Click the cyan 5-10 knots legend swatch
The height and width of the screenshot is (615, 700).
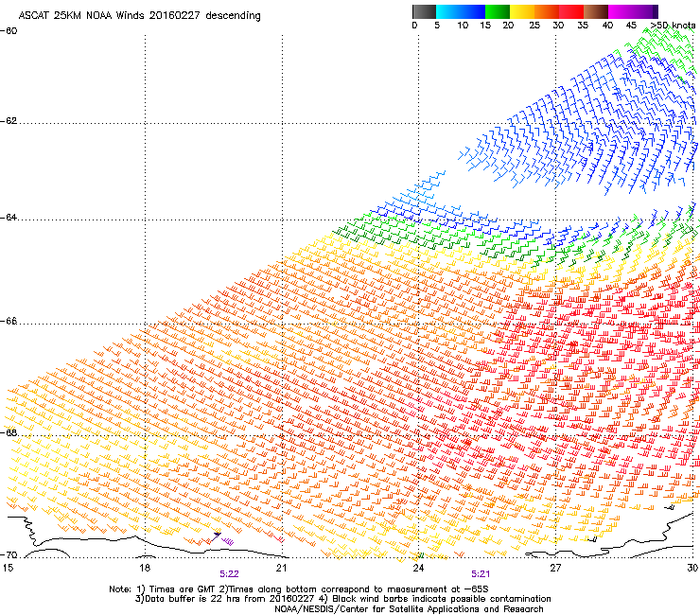coord(448,11)
